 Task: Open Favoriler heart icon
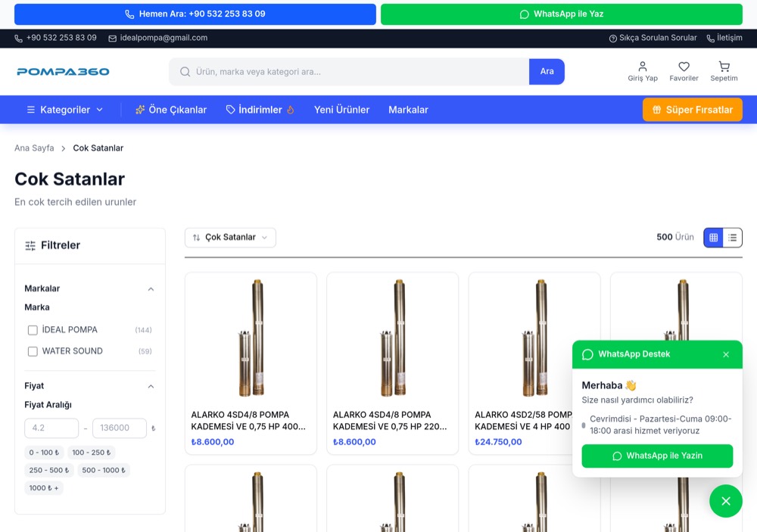coord(684,71)
